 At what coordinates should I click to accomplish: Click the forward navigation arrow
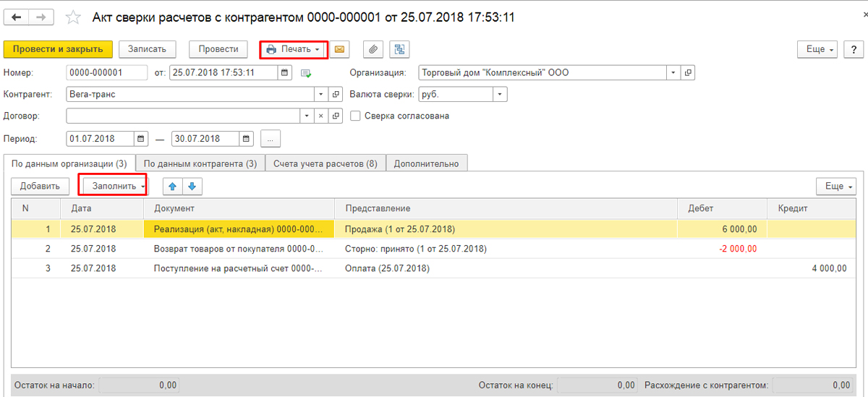(41, 17)
